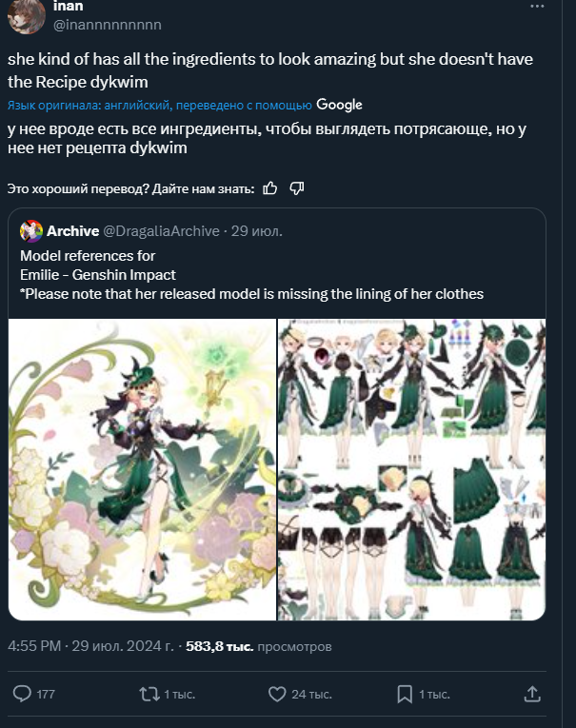Open the quoted Archive tweet text
This screenshot has width=576, height=728.
click(x=251, y=275)
